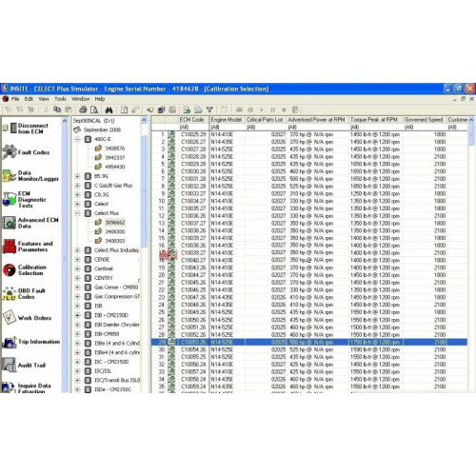Click the speaker/announce toolbar icon

[x=149, y=109]
